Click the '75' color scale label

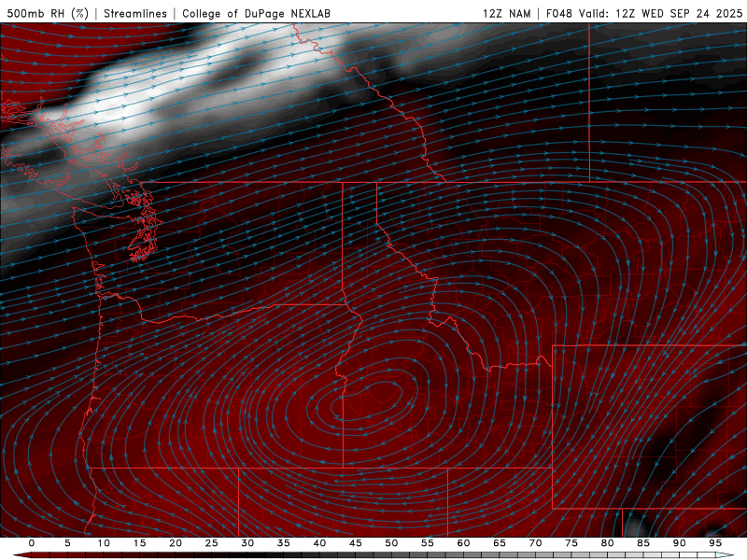pos(571,543)
